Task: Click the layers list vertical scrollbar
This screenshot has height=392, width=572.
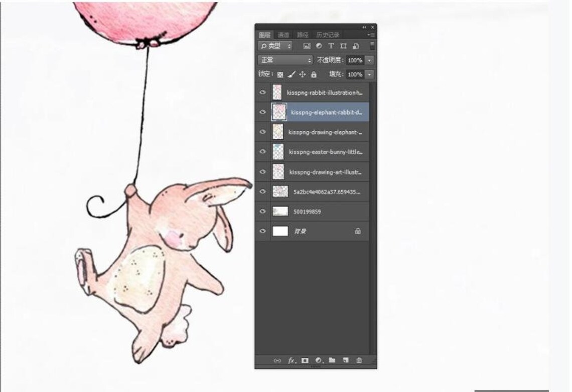Action: pyautogui.click(x=372, y=219)
